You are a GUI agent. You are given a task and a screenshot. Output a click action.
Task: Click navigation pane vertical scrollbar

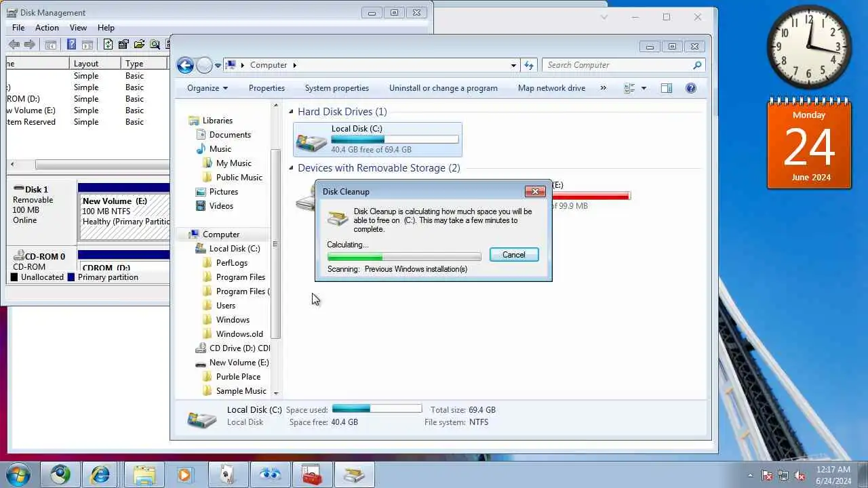(x=275, y=244)
